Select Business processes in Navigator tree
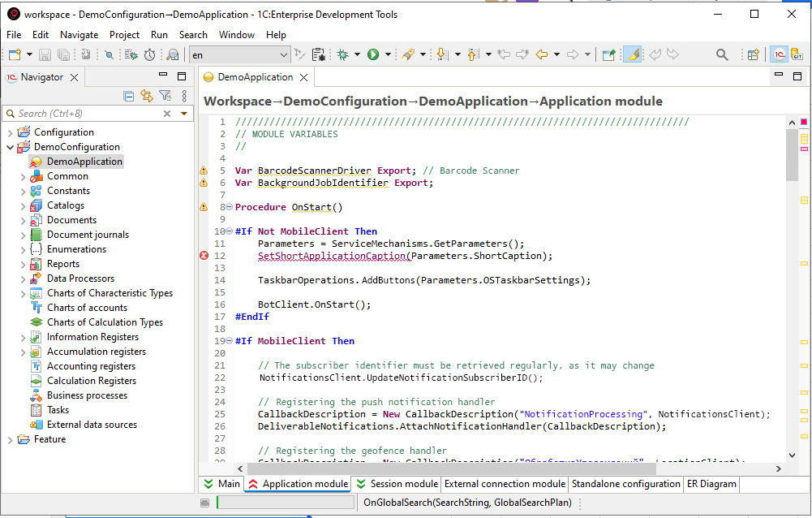Image resolution: width=812 pixels, height=518 pixels. [87, 395]
